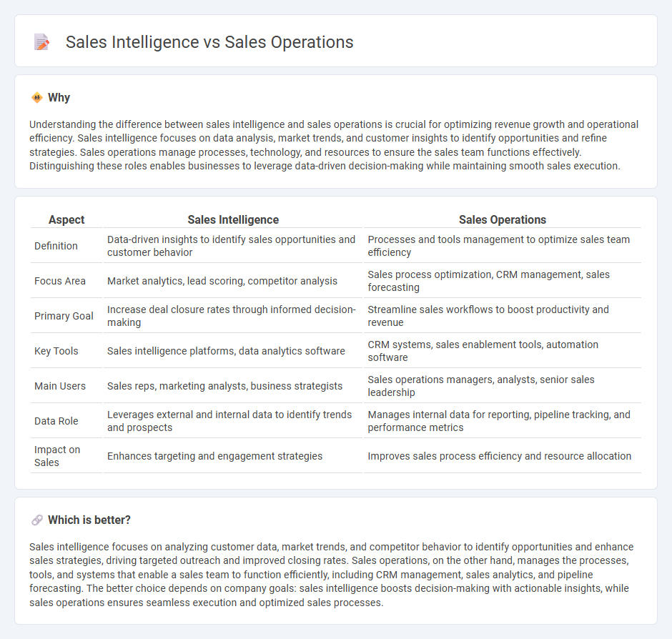Select the Sales Intelligence column header
Viewport: 672px width, 639px height.
[x=233, y=219]
